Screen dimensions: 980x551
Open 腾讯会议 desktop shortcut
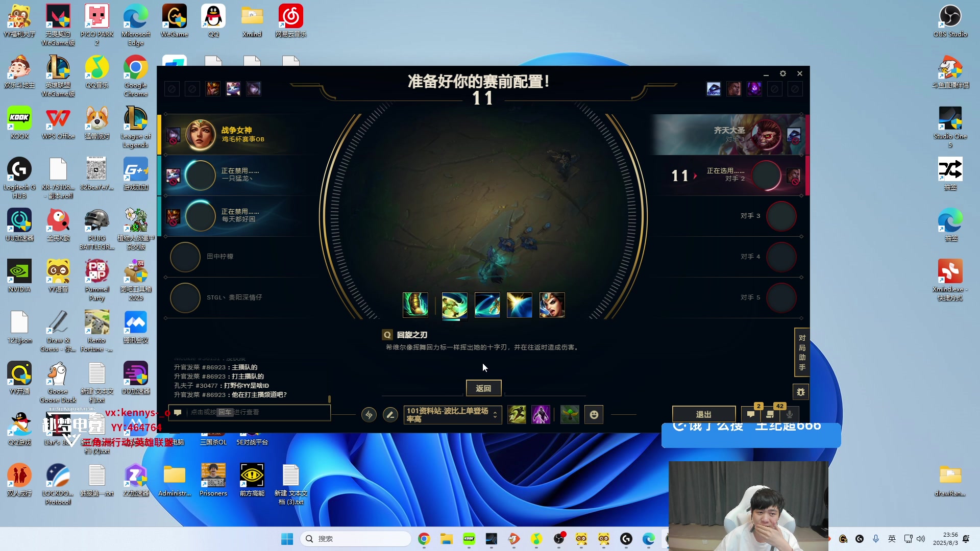[136, 327]
